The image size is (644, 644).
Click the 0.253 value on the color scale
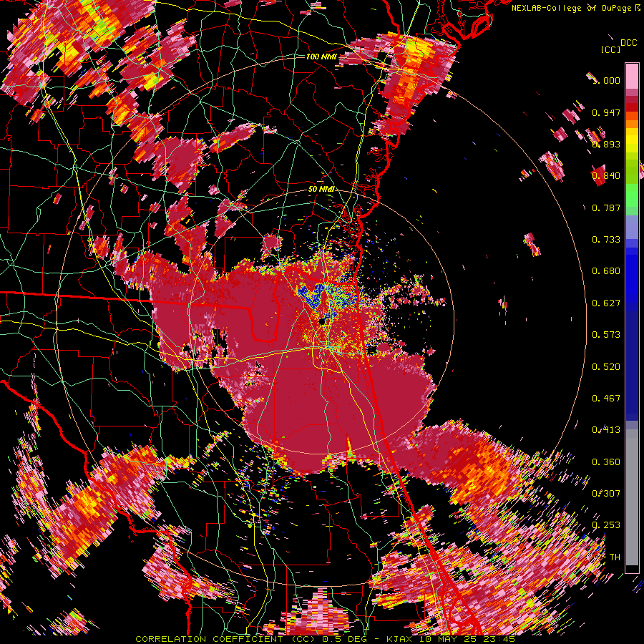(x=606, y=525)
